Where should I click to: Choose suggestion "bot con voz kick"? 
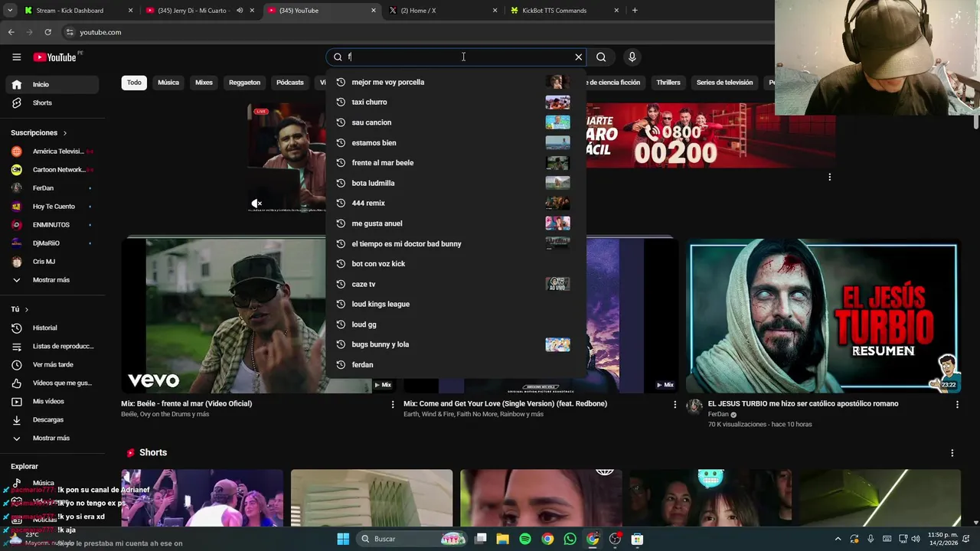pos(456,264)
